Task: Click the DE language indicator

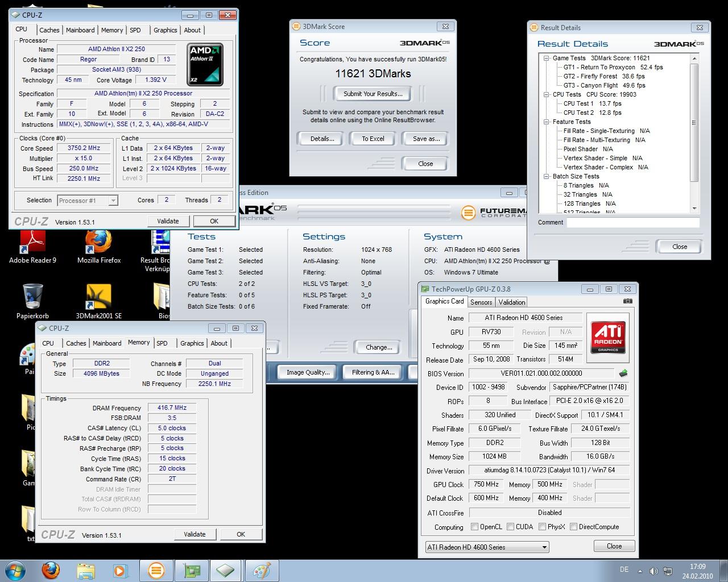Action: point(624,569)
